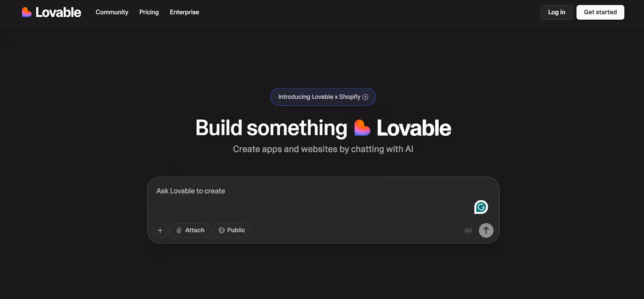Screen dimensions: 644x299
Task: Click the arrow circle icon in Shopify banner
Action: pos(365,97)
